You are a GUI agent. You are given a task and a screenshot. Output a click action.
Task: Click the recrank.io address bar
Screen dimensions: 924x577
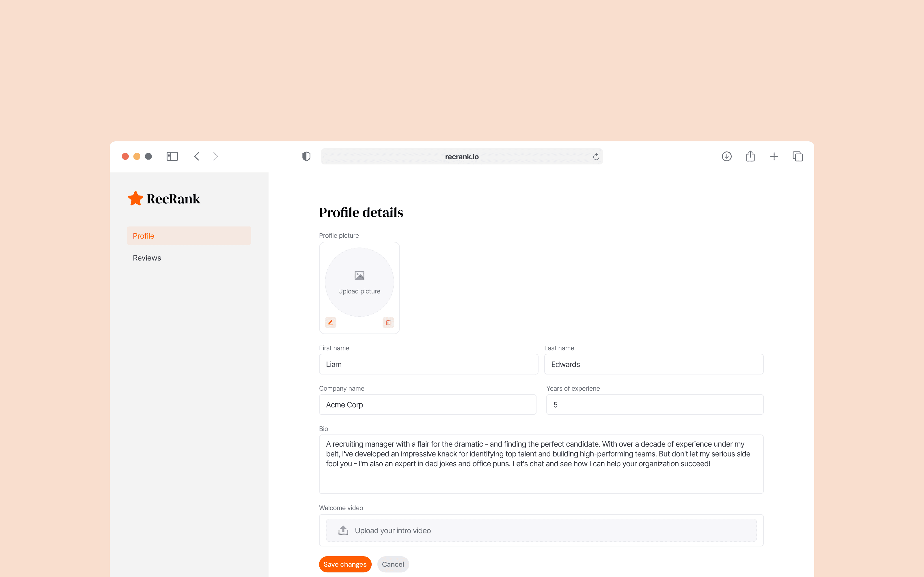pyautogui.click(x=461, y=156)
